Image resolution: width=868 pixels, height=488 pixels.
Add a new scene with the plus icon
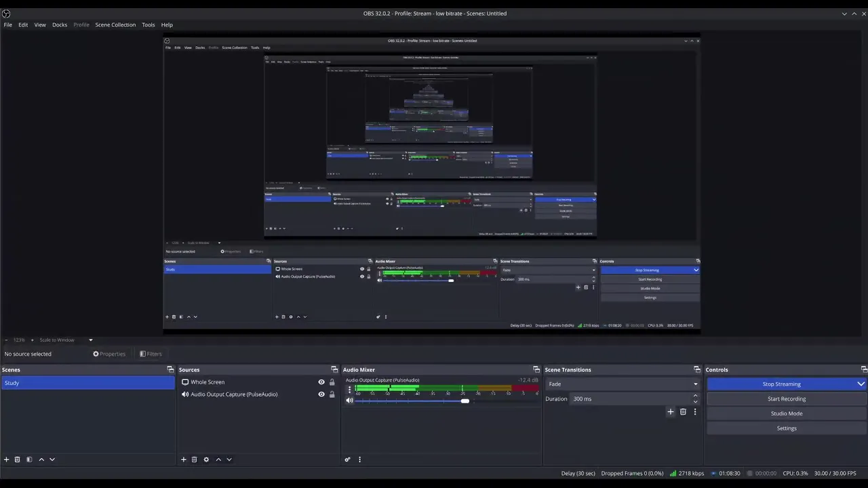pos(7,460)
